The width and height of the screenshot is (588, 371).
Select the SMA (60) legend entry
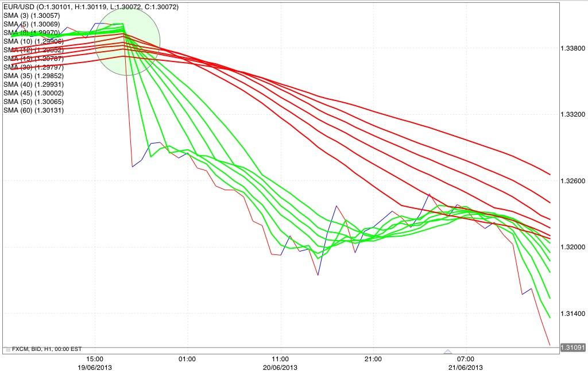click(33, 110)
